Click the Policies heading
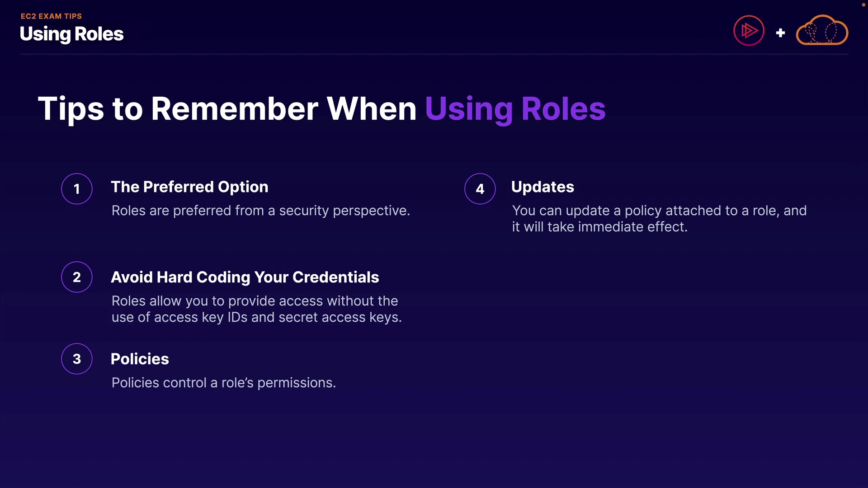 click(140, 359)
